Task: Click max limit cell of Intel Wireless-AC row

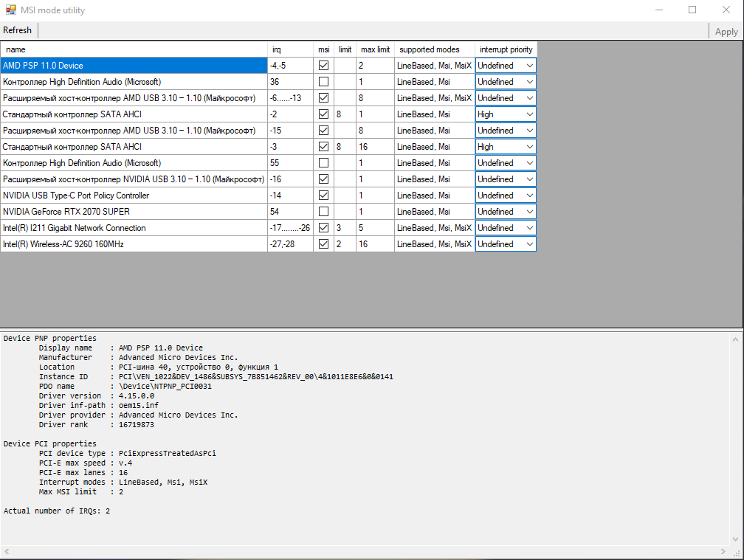Action: point(375,244)
